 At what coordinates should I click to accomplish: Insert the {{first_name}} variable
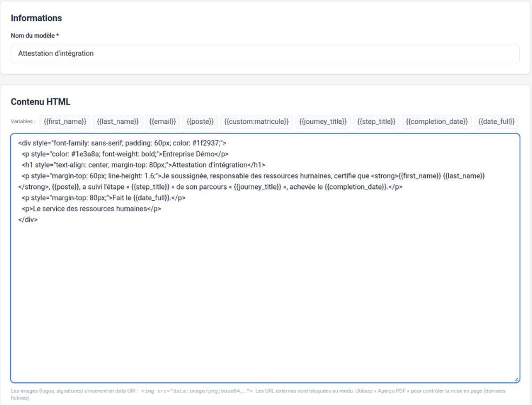pos(65,122)
